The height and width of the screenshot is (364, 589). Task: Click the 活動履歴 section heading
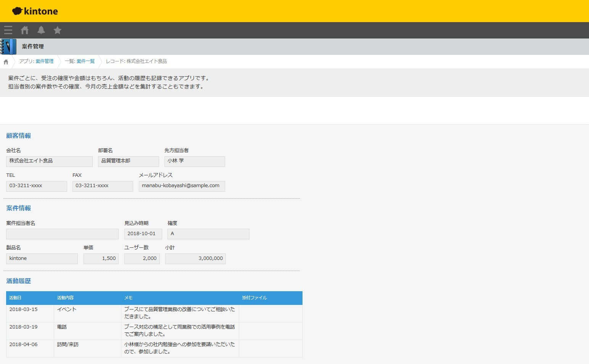point(19,281)
